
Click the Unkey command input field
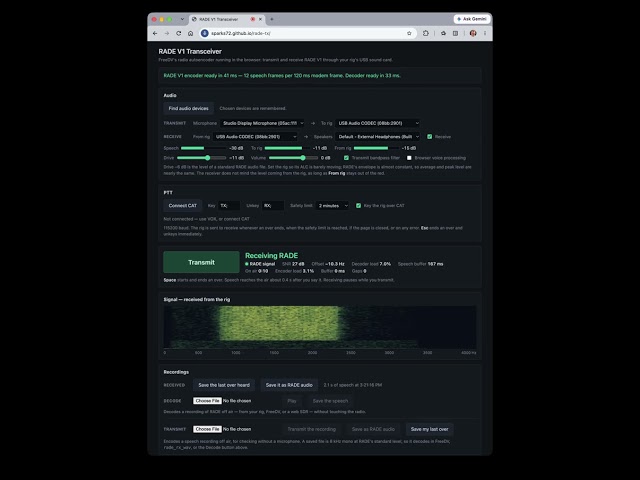pyautogui.click(x=273, y=206)
